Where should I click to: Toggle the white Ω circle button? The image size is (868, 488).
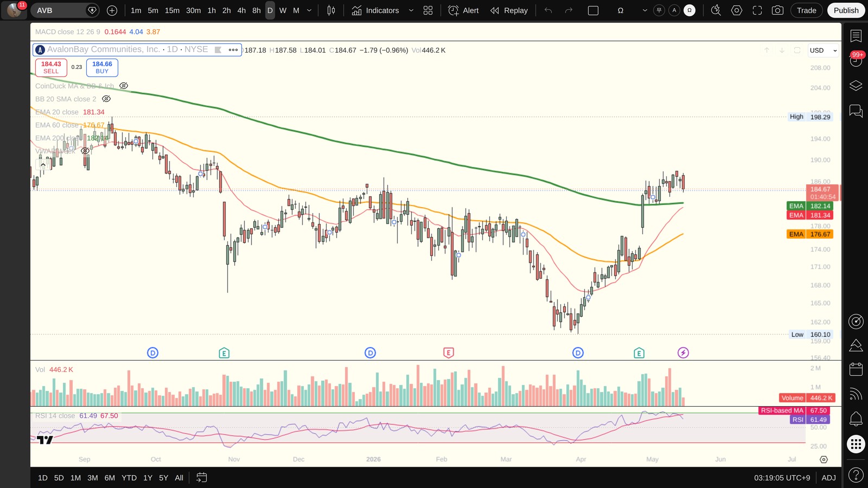click(690, 10)
